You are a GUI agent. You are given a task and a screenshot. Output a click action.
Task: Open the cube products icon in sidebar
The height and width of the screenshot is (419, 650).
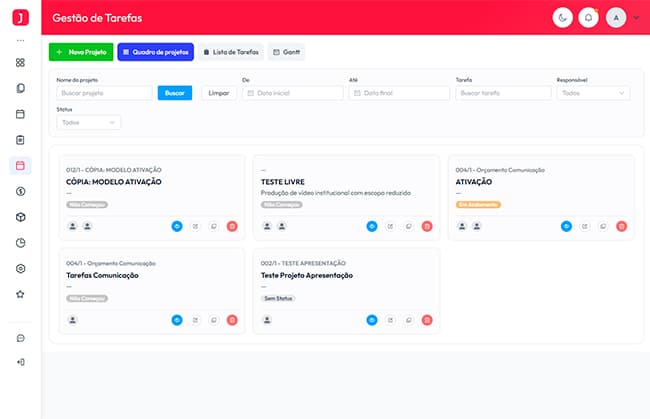pyautogui.click(x=20, y=217)
